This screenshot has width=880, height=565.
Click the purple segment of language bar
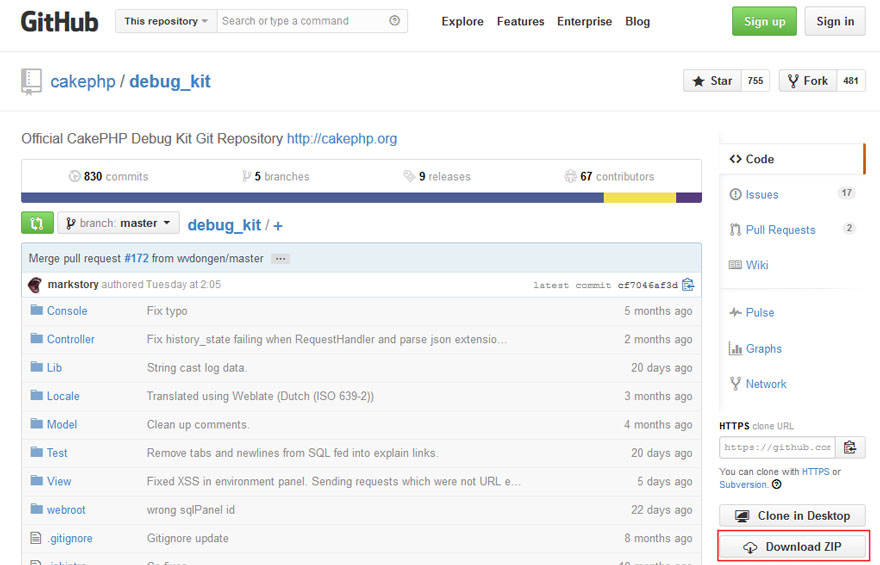point(689,197)
